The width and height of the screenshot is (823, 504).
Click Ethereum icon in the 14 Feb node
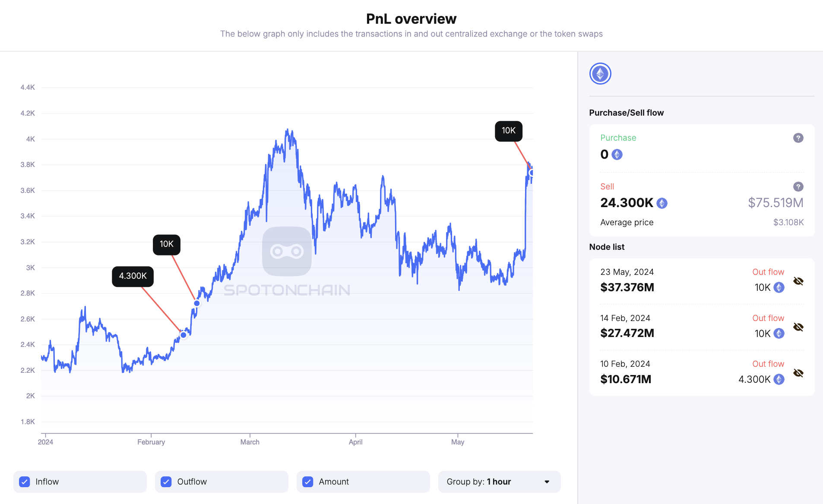[x=779, y=334]
